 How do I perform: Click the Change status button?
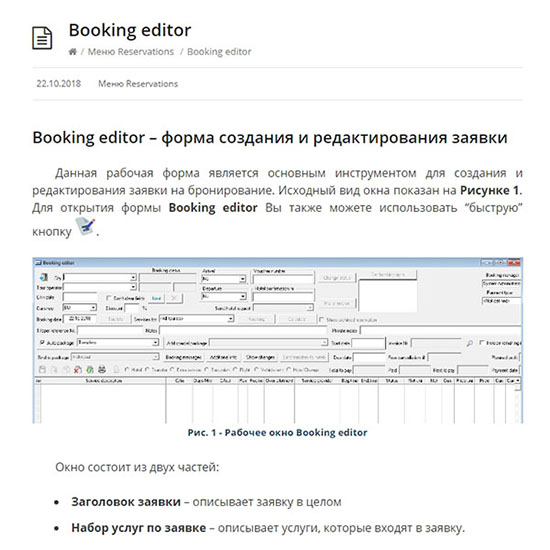(336, 278)
